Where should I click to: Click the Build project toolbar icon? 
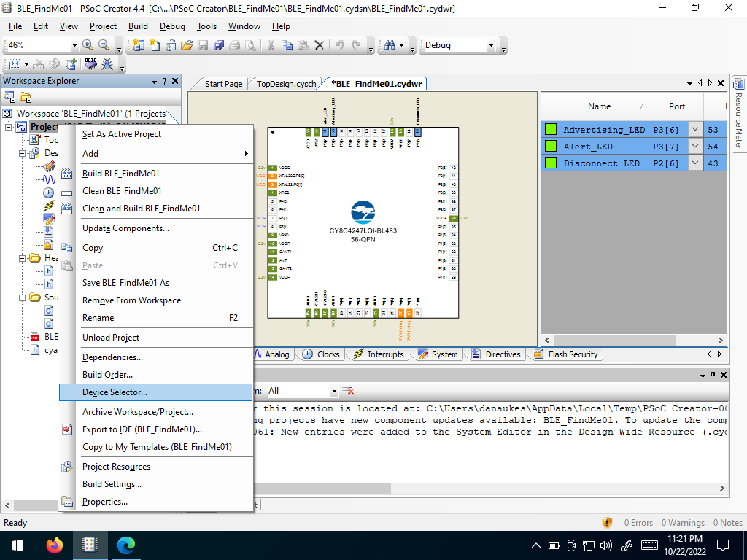(x=15, y=64)
